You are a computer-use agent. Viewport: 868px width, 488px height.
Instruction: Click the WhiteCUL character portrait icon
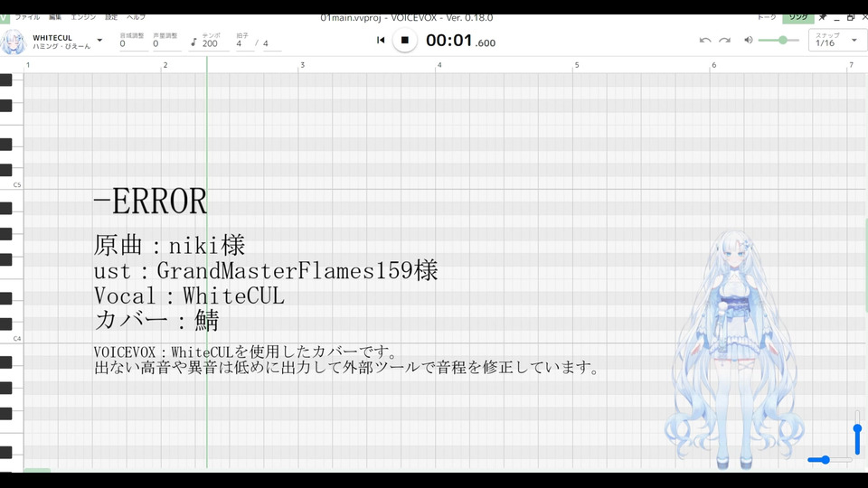point(14,42)
